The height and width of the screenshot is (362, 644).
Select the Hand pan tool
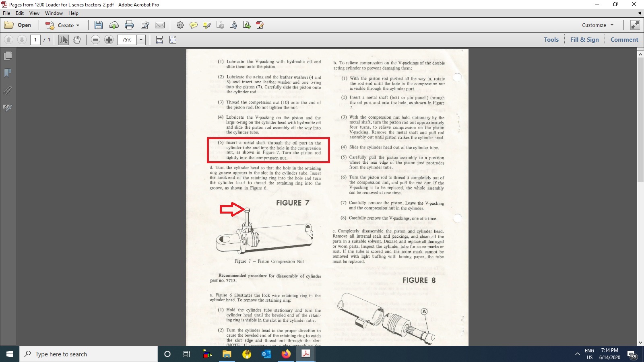77,40
